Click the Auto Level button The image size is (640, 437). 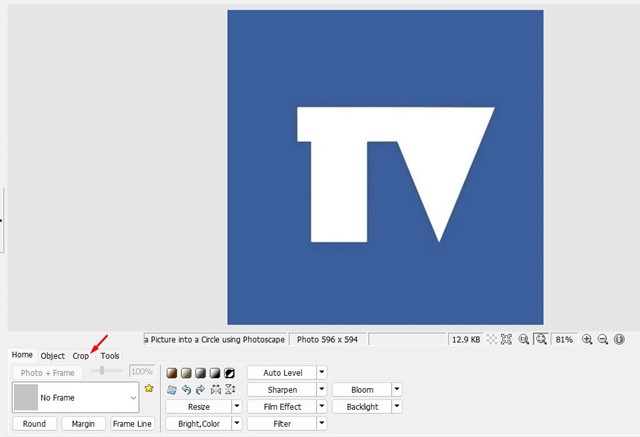[x=282, y=373]
